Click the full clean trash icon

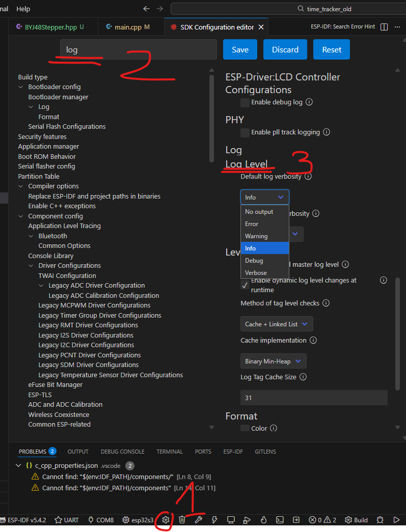point(182,520)
